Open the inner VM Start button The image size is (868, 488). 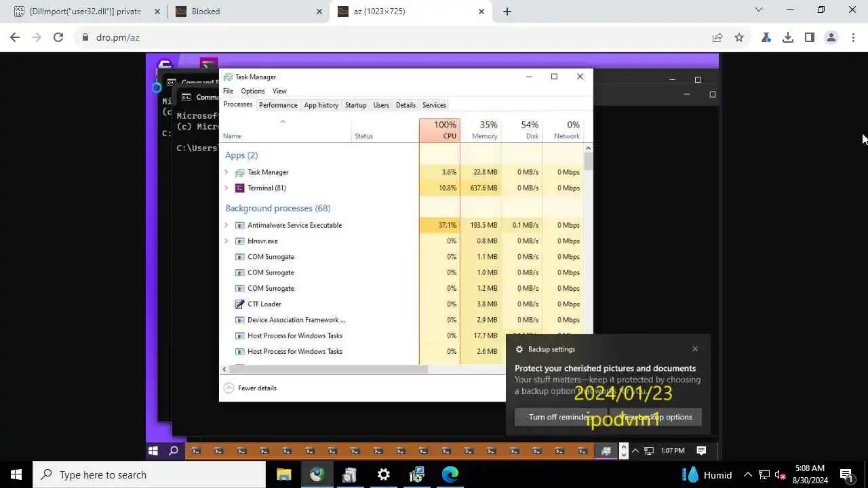click(x=153, y=451)
